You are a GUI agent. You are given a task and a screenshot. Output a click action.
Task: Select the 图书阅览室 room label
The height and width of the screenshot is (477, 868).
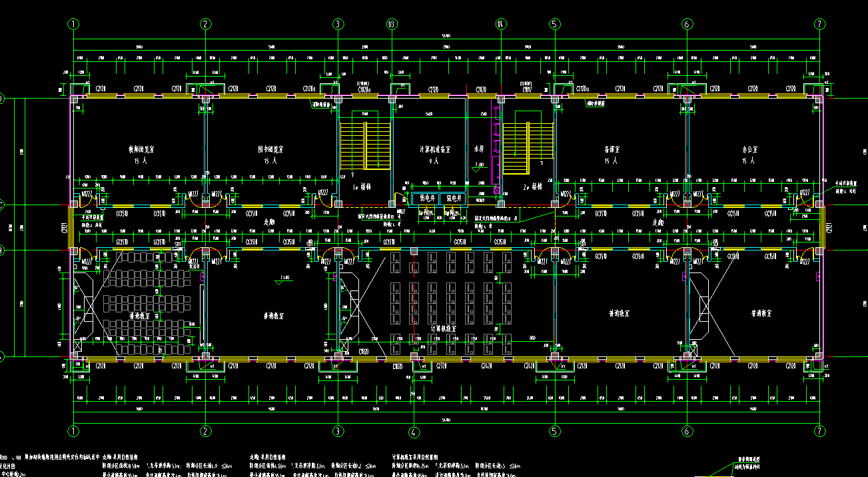pyautogui.click(x=270, y=150)
